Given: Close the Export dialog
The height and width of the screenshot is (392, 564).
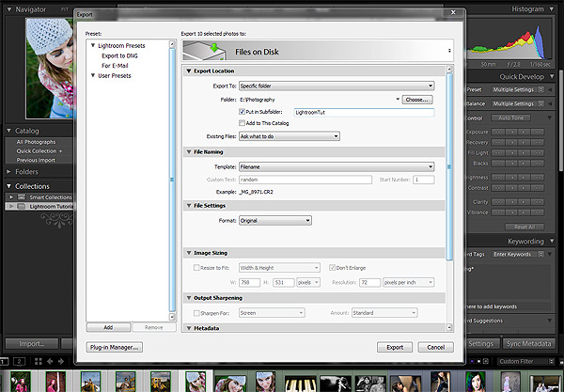Looking at the screenshot, I should tap(453, 12).
